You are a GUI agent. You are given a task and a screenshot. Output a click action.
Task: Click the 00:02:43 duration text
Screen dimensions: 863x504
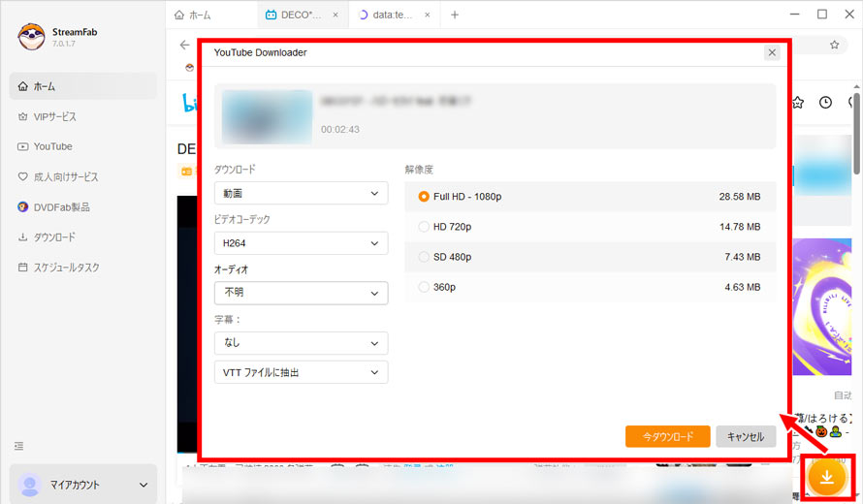340,129
